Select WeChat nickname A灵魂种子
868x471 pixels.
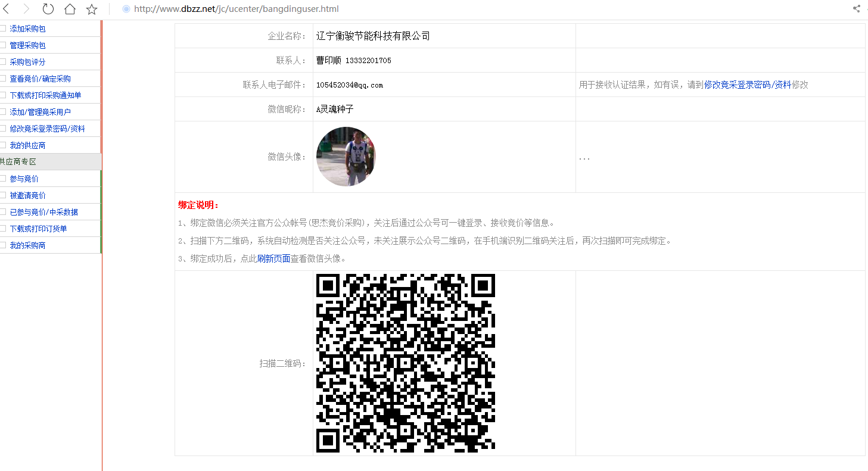(x=335, y=109)
